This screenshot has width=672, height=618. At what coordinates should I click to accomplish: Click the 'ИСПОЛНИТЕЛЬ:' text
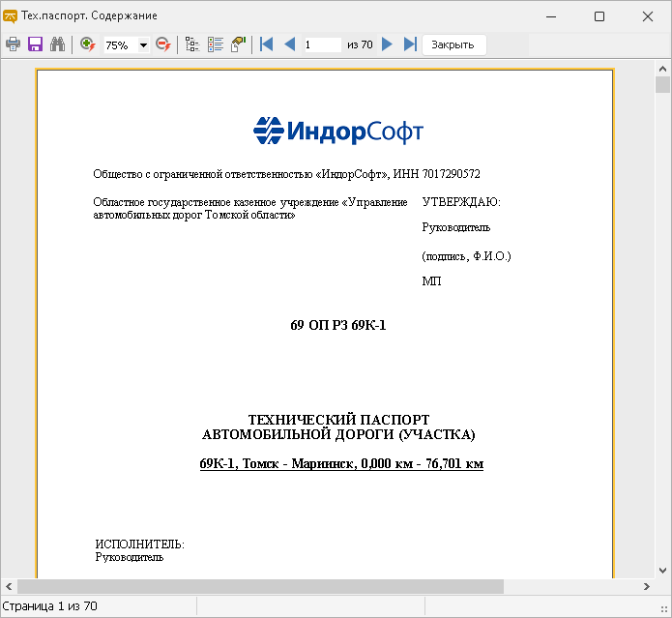point(139,544)
